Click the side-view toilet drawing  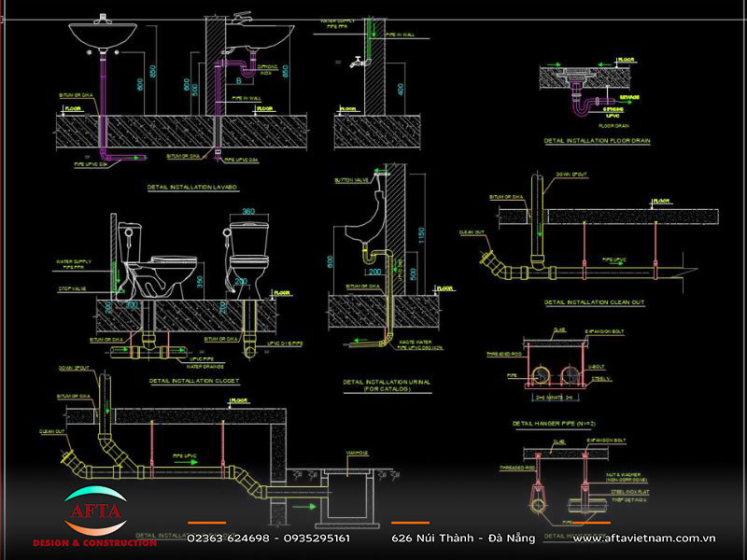(x=157, y=261)
